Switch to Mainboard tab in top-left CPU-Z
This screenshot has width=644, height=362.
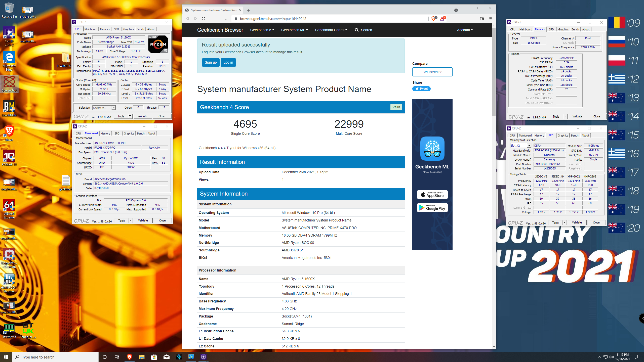pyautogui.click(x=91, y=29)
